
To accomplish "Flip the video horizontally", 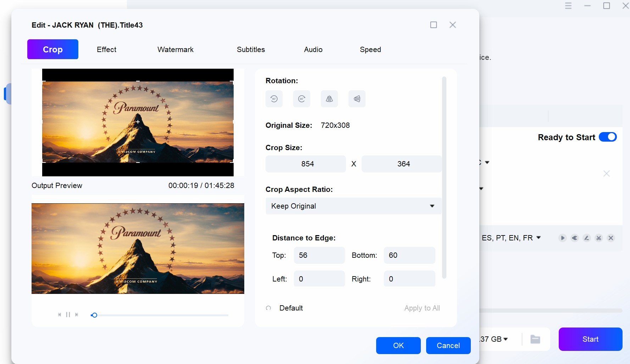I will click(x=329, y=99).
